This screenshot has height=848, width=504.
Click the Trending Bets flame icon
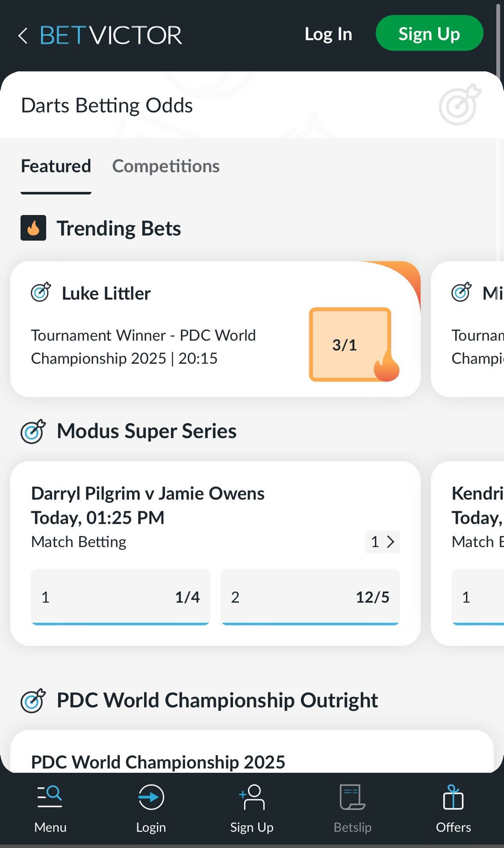pos(33,228)
